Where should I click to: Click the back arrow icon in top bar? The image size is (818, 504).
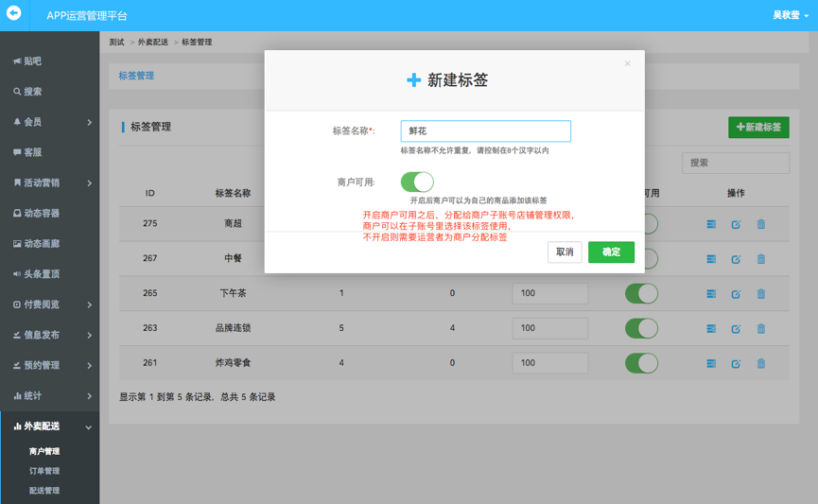point(13,14)
